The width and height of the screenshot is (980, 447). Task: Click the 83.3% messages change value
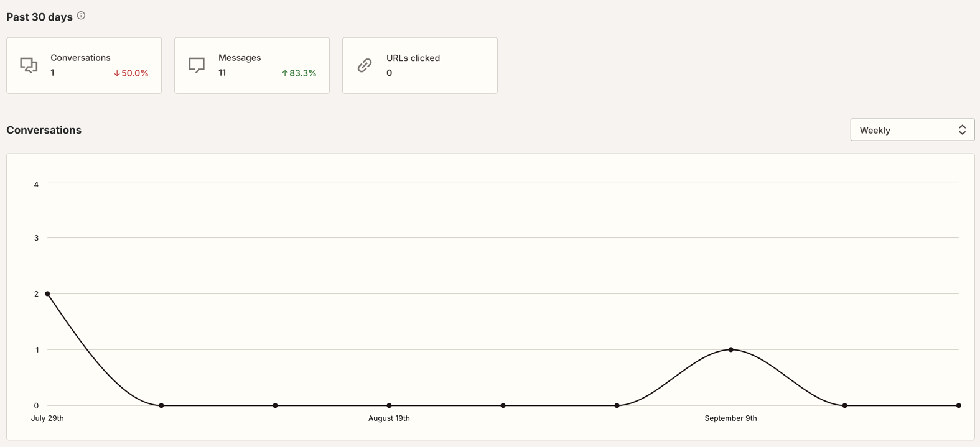click(303, 73)
